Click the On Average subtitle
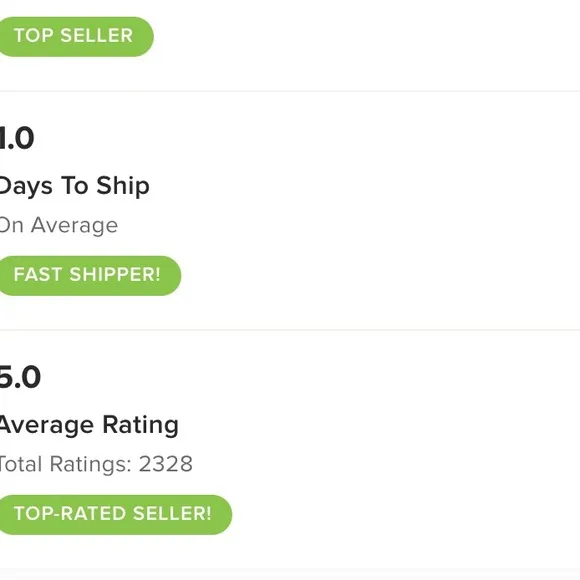 pyautogui.click(x=58, y=225)
